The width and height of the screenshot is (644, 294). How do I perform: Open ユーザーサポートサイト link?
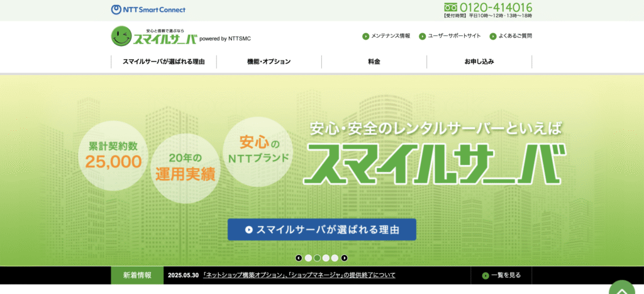pos(454,36)
